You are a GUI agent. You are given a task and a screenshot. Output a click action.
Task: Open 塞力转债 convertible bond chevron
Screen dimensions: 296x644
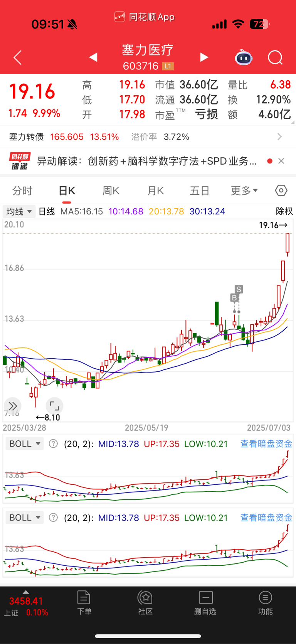(x=280, y=137)
